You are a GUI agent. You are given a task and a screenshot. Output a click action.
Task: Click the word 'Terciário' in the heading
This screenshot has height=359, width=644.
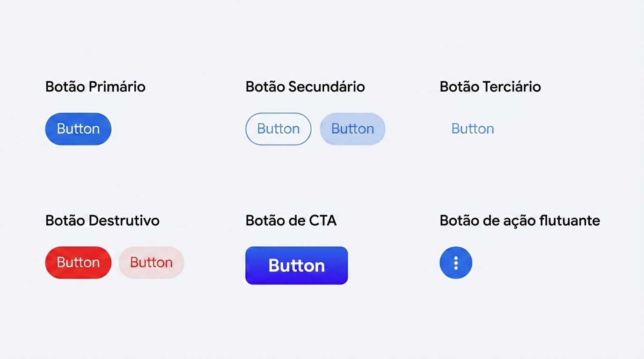coord(512,86)
